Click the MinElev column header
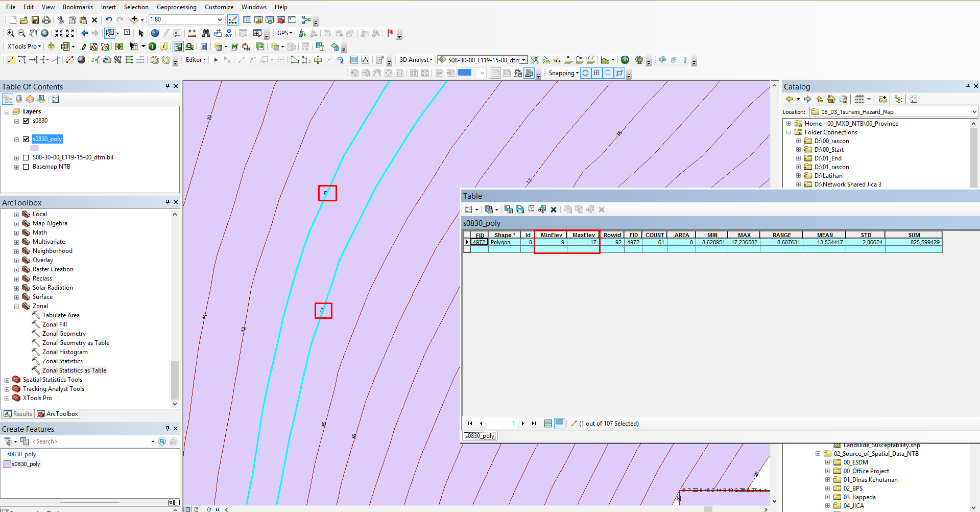980x512 pixels. click(551, 235)
